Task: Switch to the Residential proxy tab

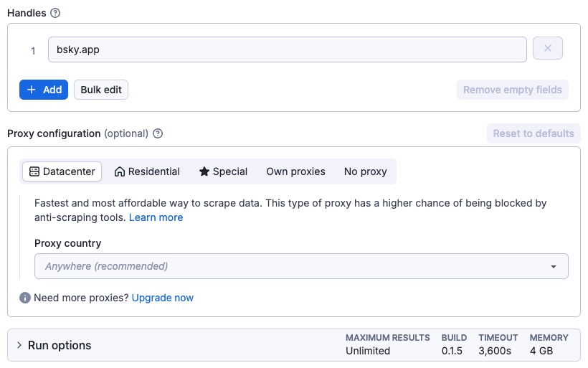Action: point(147,171)
